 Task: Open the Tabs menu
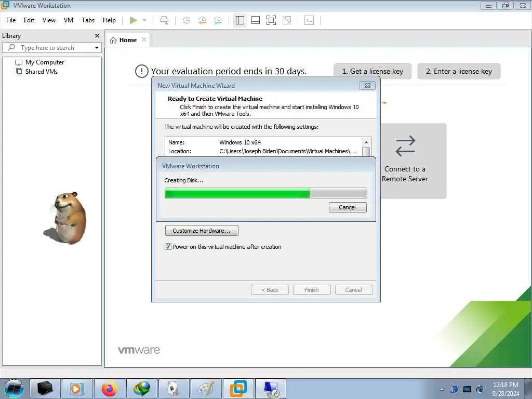88,20
